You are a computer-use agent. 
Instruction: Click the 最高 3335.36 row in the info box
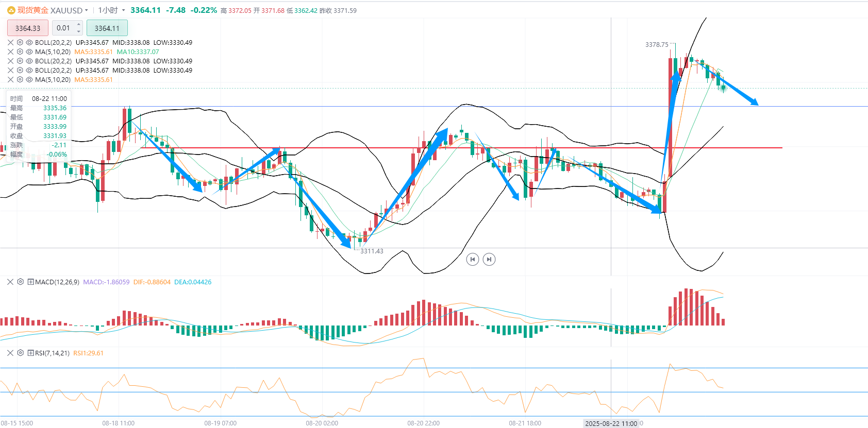[x=39, y=108]
